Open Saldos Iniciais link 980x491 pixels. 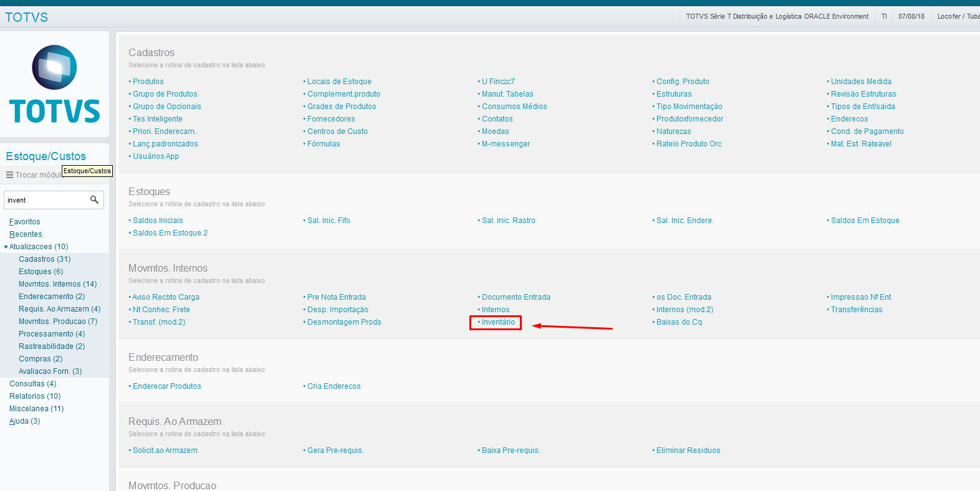point(158,221)
